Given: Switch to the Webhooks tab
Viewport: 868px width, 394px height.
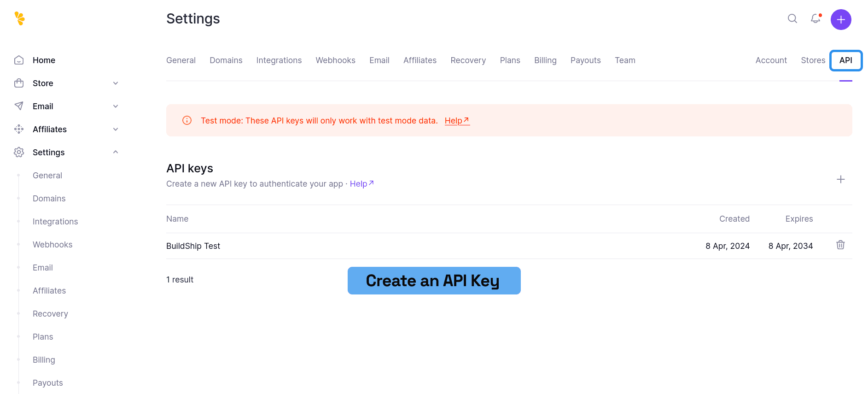Looking at the screenshot, I should coord(335,60).
